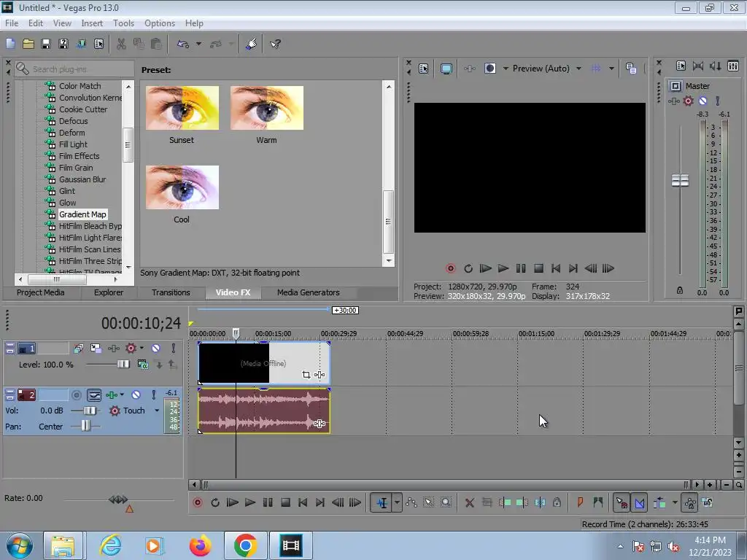Viewport: 747px width, 560px height.
Task: Delete selection with the red X icon
Action: pyautogui.click(x=469, y=502)
